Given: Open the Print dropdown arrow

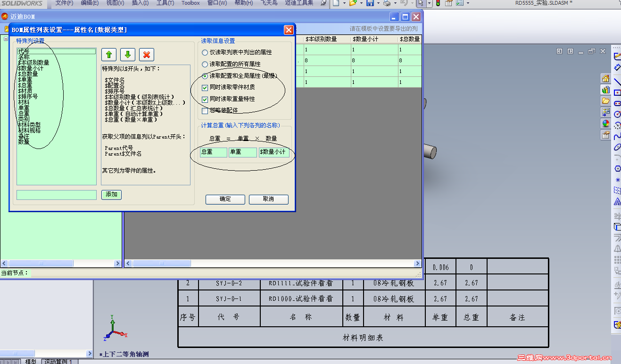Looking at the screenshot, I should [x=395, y=3].
